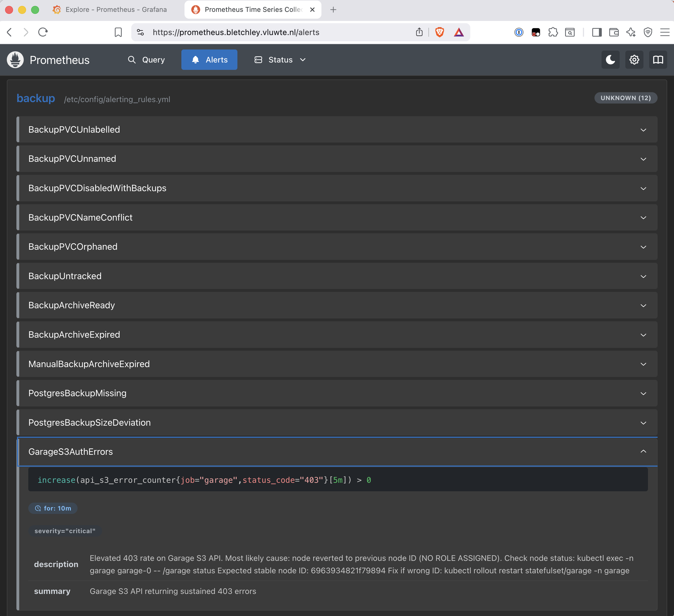The width and height of the screenshot is (674, 616).
Task: Open documentation book icon
Action: click(658, 60)
